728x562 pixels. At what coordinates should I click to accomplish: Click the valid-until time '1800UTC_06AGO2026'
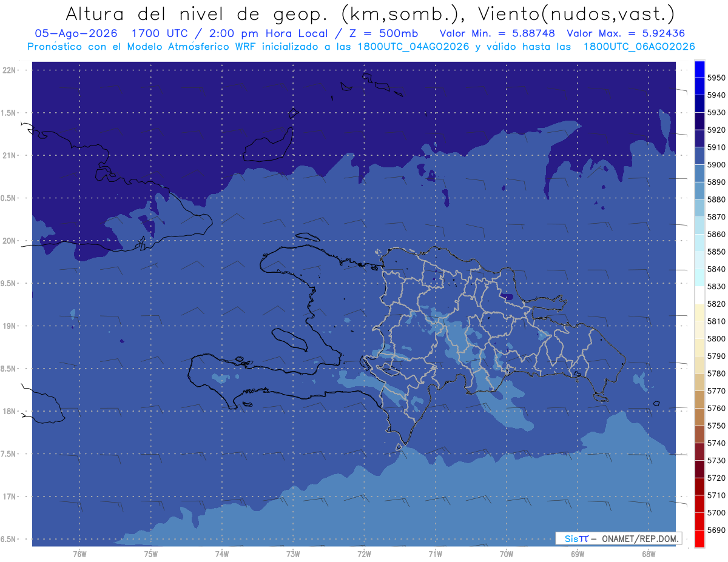(x=639, y=47)
